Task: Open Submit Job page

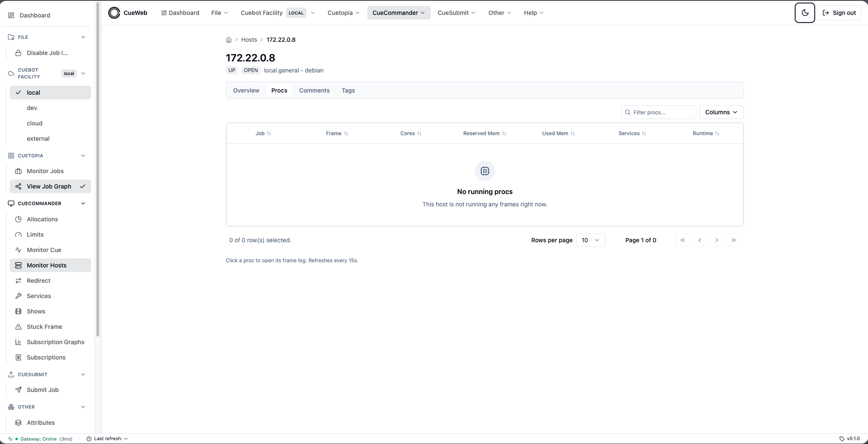Action: pos(50,390)
